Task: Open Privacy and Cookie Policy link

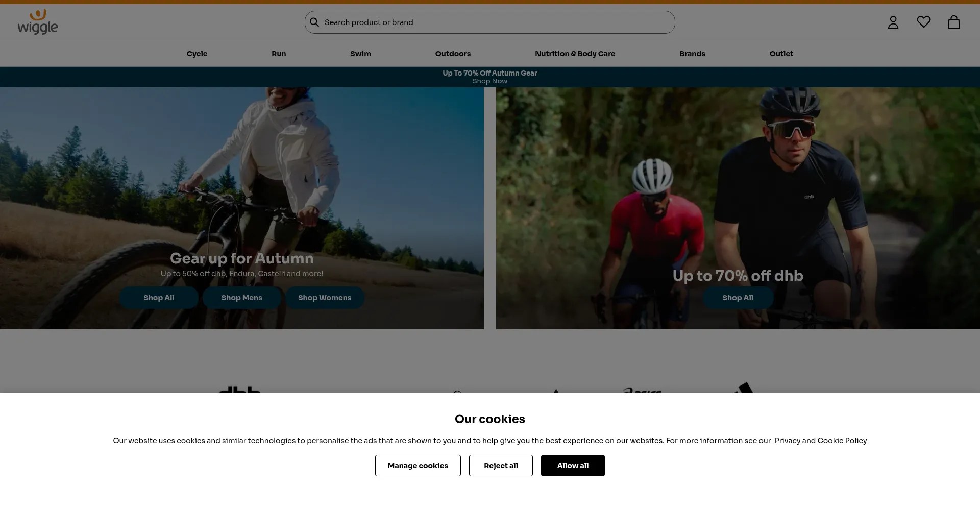Action: pos(820,441)
